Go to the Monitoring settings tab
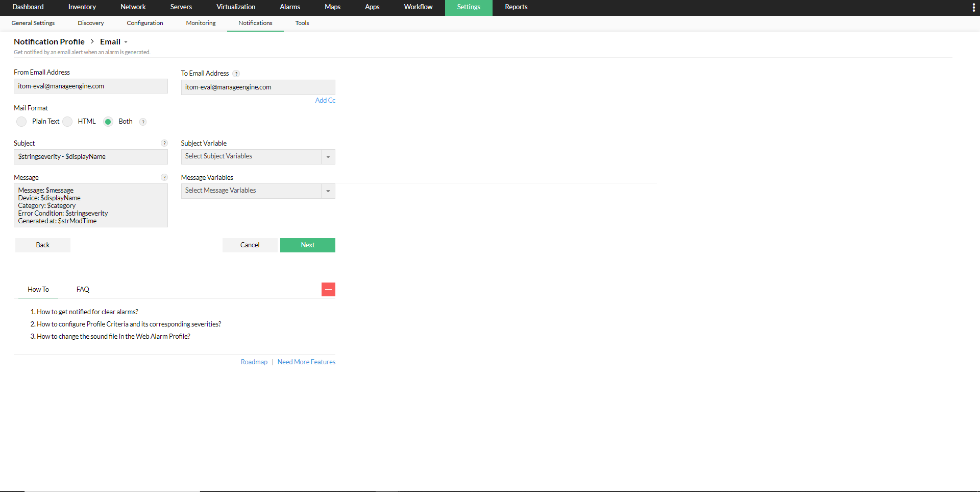The image size is (980, 492). 201,23
